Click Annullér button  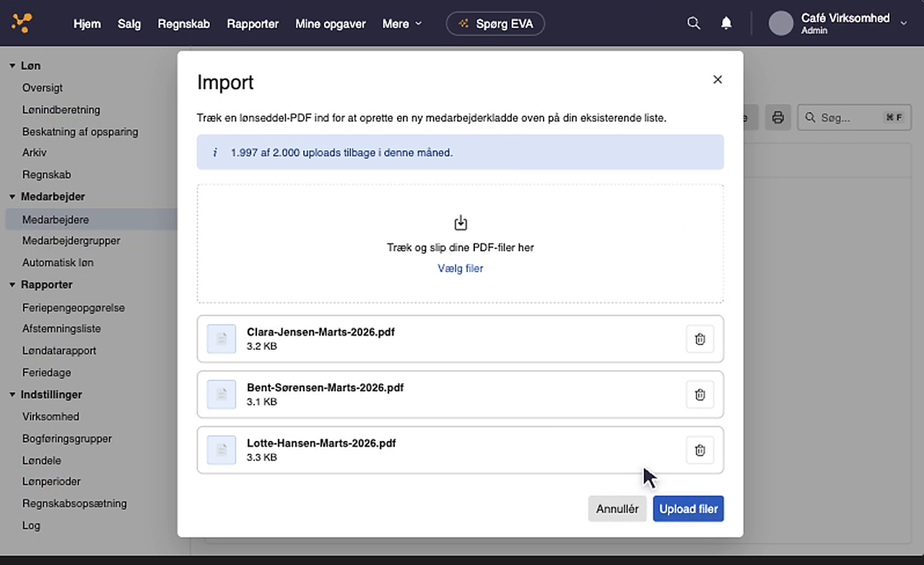pyautogui.click(x=617, y=509)
